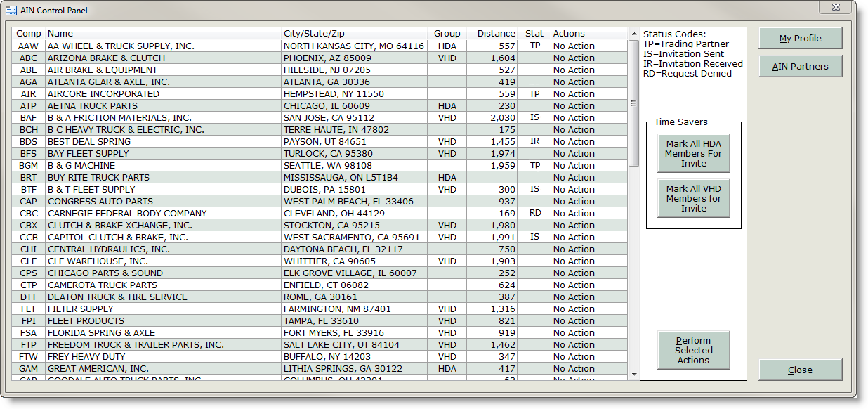Click the AIR BRAKE & EQUIPMENT company name
The image size is (868, 409).
(x=103, y=70)
